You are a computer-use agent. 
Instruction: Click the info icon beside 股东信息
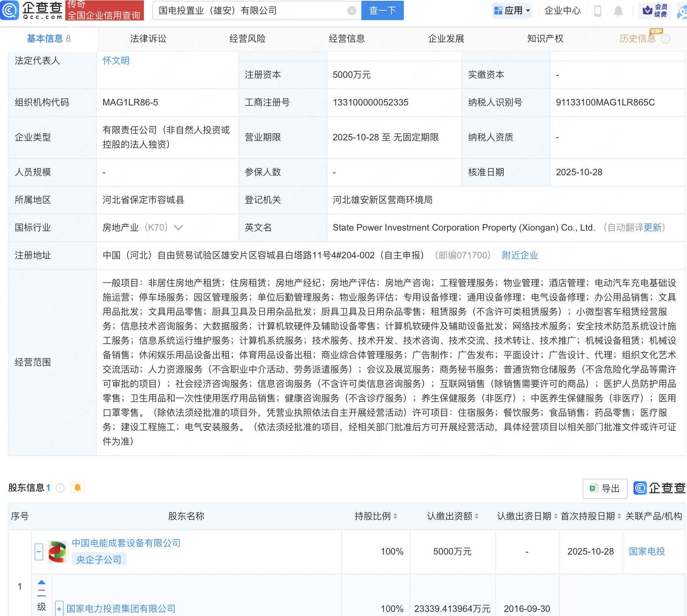click(60, 488)
